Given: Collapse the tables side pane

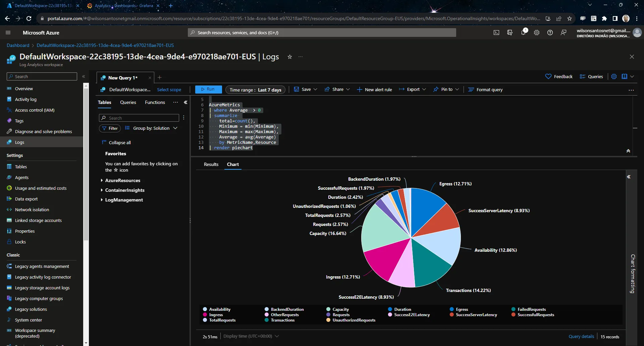Looking at the screenshot, I should point(185,102).
